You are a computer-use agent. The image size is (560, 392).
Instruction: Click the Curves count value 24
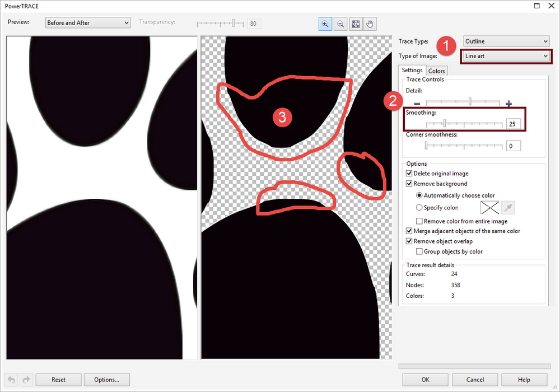[x=454, y=274]
